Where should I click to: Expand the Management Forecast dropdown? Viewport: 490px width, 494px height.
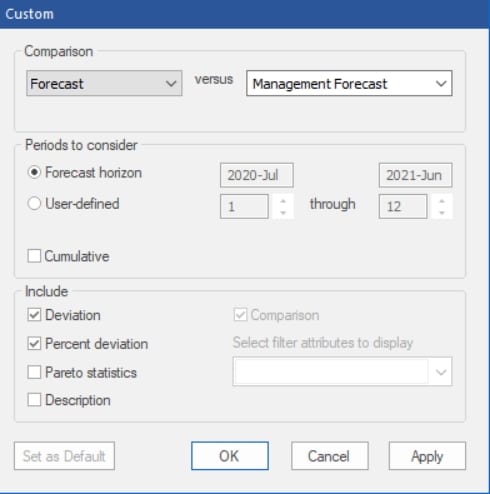point(349,83)
